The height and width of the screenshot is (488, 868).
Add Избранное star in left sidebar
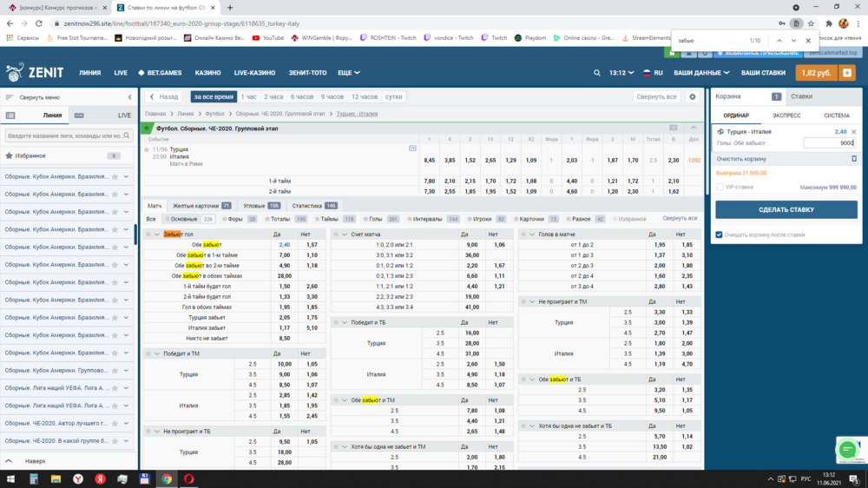click(x=10, y=155)
